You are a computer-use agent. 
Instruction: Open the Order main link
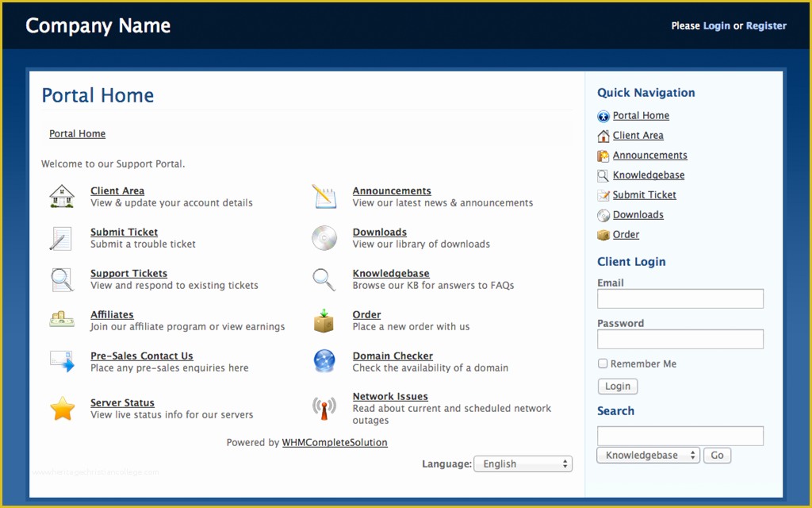point(366,314)
